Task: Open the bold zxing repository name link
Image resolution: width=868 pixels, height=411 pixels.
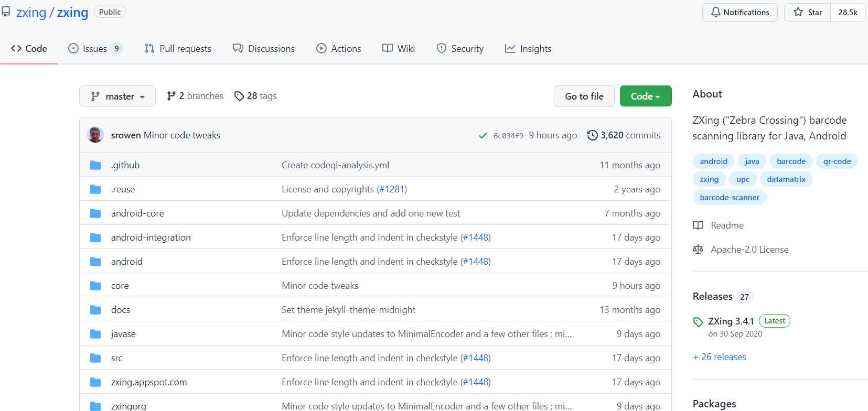Action: tap(72, 12)
